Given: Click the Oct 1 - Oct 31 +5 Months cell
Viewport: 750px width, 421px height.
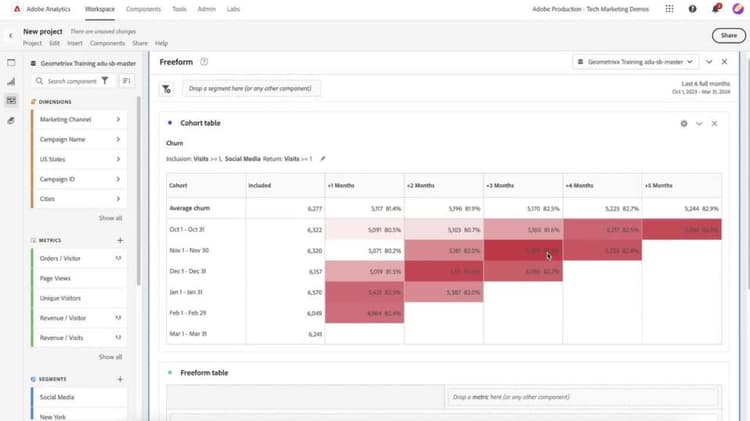Looking at the screenshot, I should pos(682,230).
